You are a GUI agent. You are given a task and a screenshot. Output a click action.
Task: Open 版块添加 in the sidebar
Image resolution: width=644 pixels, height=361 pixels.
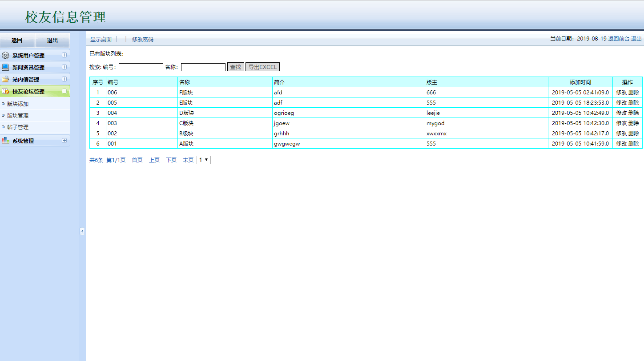coord(18,104)
